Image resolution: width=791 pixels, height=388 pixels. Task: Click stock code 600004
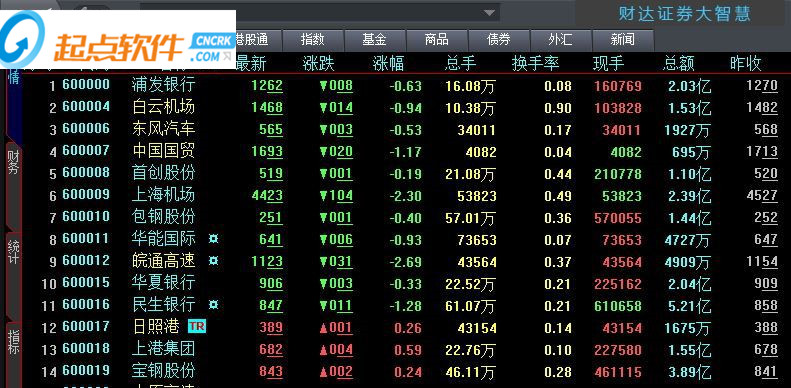(x=86, y=106)
